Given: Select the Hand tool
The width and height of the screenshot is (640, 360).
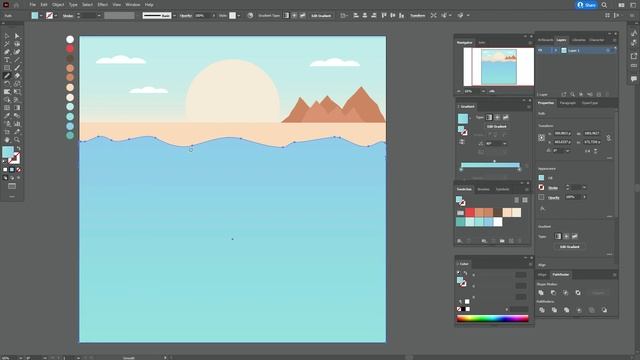Looking at the screenshot, I should click(7, 140).
